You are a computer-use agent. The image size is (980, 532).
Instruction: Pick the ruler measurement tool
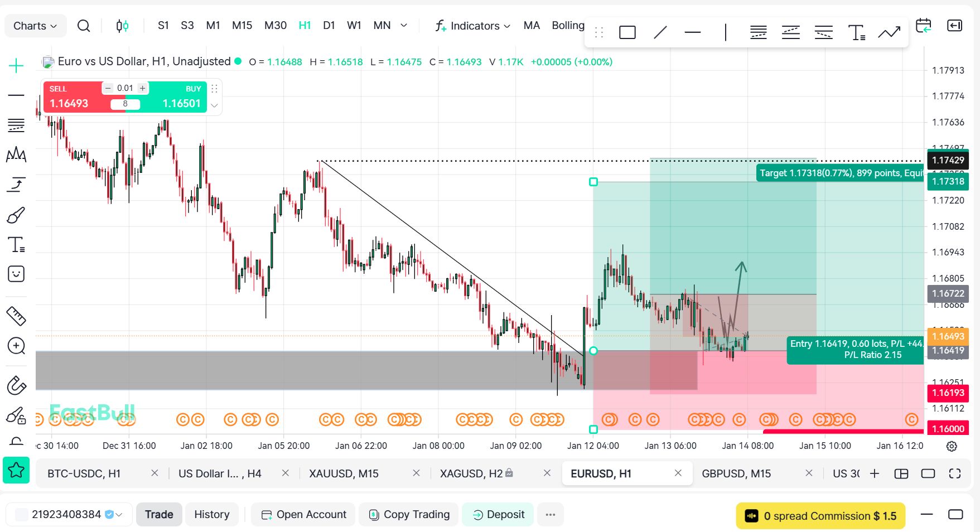[16, 316]
